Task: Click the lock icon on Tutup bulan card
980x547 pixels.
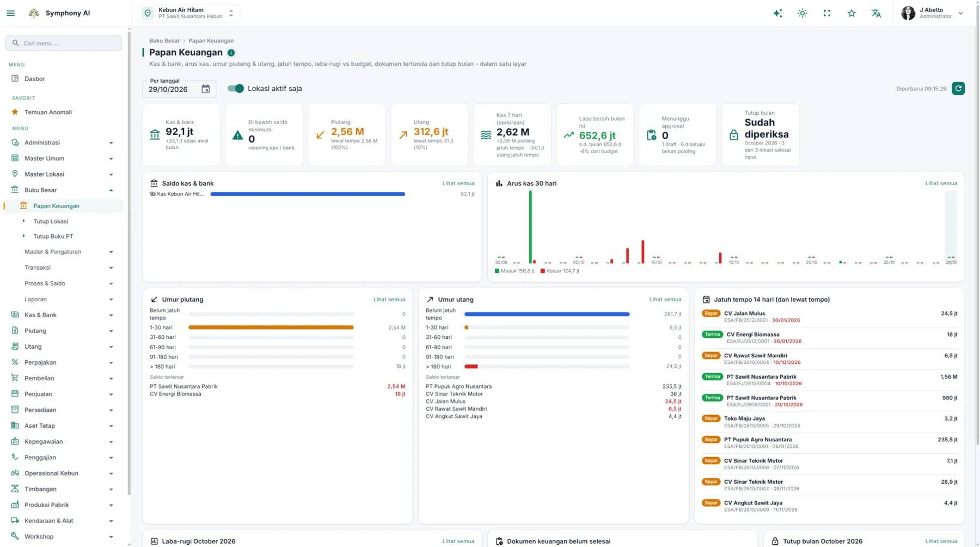Action: [734, 135]
